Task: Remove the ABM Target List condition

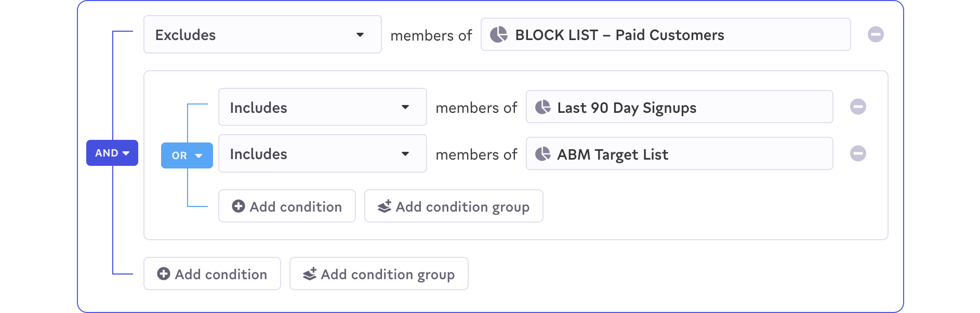Action: 858,154
